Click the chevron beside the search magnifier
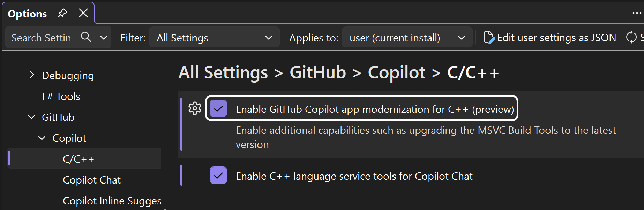This screenshot has height=210, width=644. pos(103,37)
